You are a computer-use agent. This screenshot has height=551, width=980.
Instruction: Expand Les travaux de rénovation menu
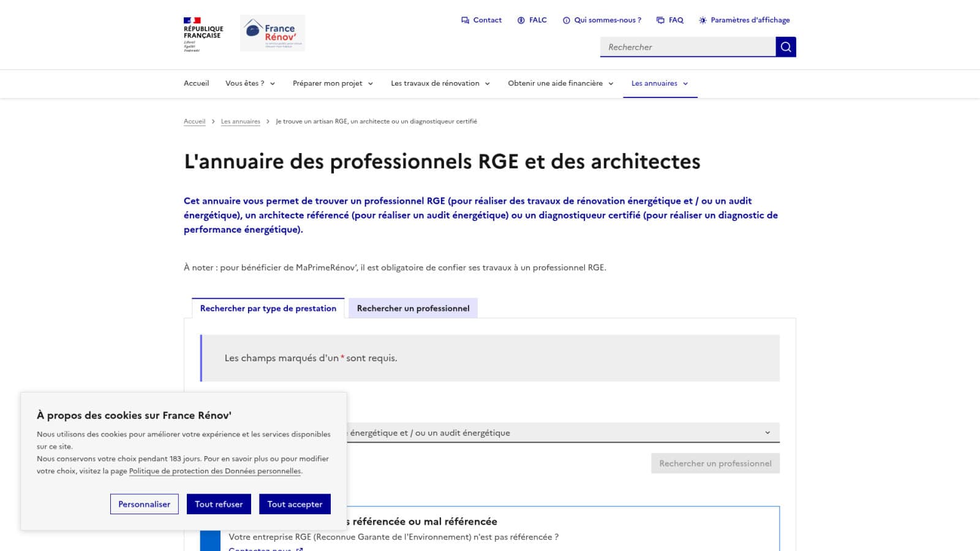(440, 83)
